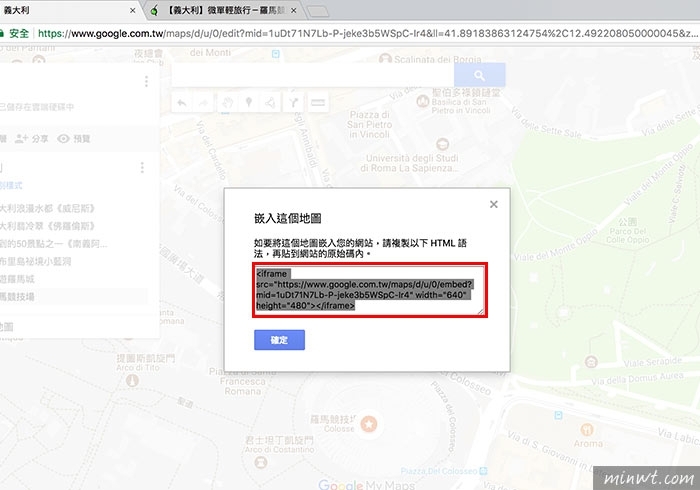This screenshot has height=490, width=700.
Task: Select the add marker pin tool
Action: click(249, 103)
